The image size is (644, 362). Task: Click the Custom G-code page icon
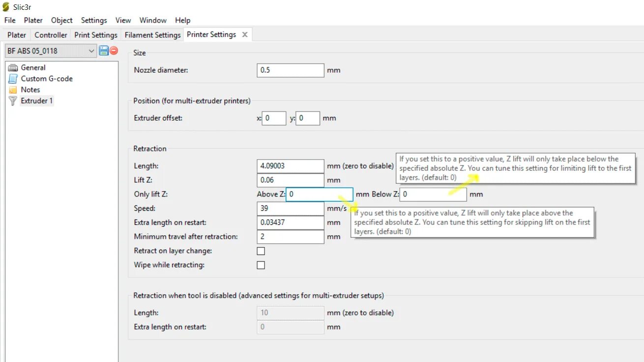[x=13, y=79]
